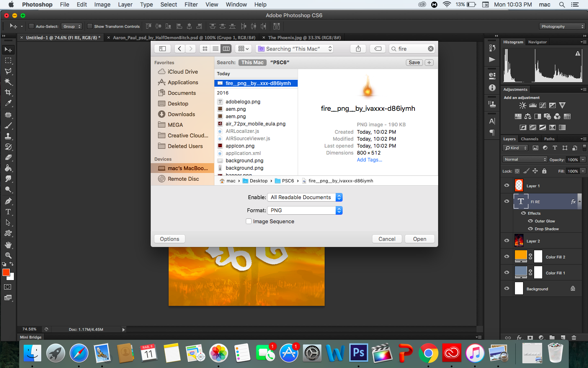Screen dimensions: 588x368
Task: Click the Cancel button in dialog
Action: tap(387, 239)
